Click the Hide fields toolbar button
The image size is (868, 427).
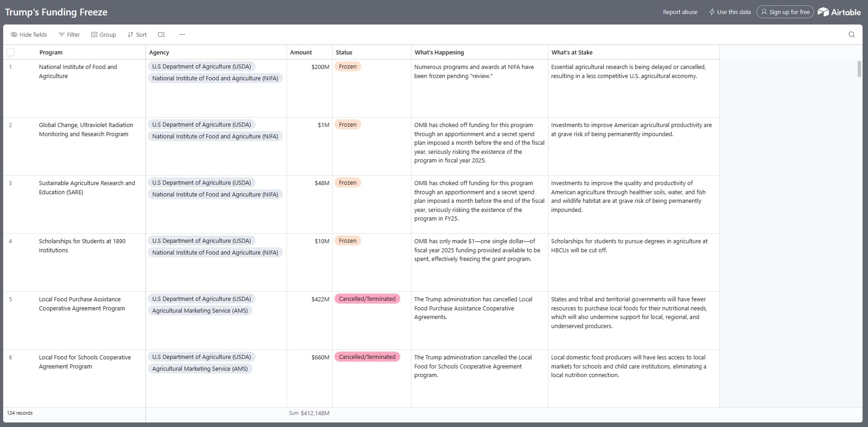coord(29,34)
